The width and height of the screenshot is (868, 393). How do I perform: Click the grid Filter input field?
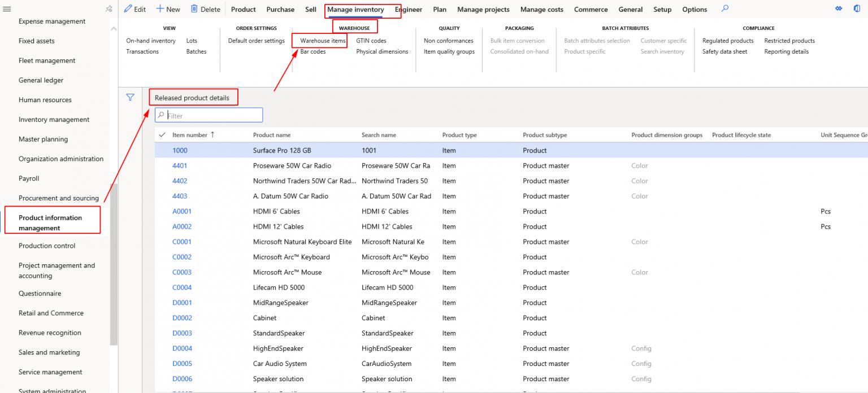point(213,116)
